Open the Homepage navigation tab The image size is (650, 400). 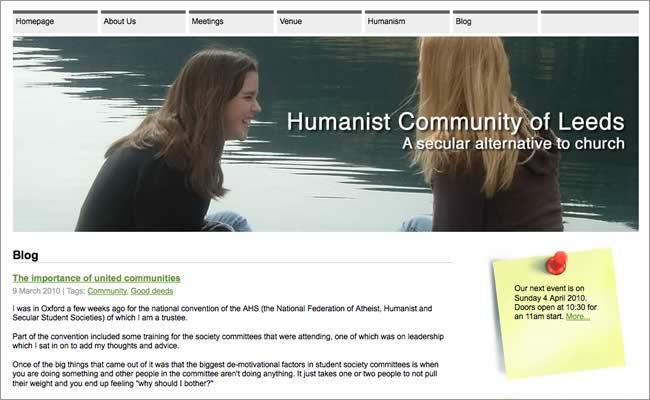click(54, 21)
